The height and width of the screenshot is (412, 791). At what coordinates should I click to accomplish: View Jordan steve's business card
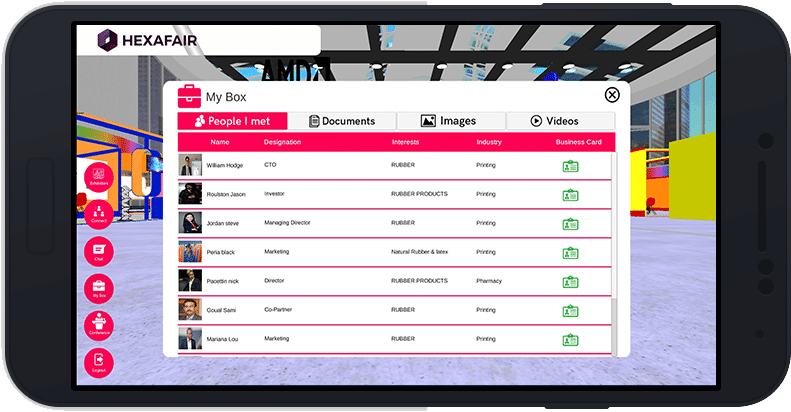pos(571,224)
